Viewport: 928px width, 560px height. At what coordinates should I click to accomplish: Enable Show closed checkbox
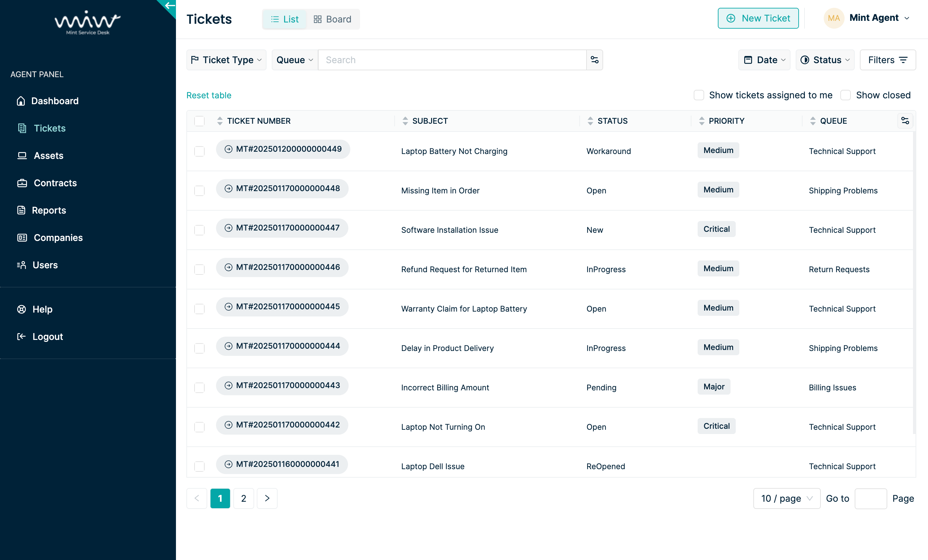(x=846, y=95)
